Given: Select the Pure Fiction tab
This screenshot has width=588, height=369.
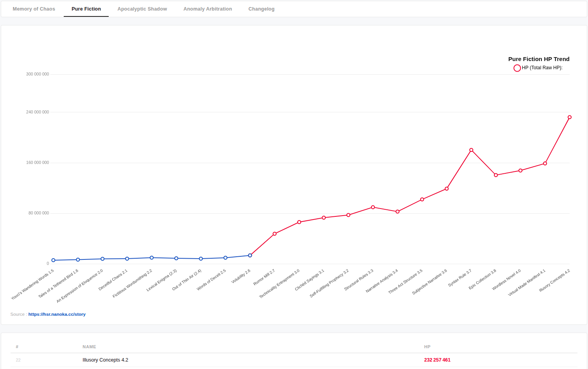Looking at the screenshot, I should 86,9.
